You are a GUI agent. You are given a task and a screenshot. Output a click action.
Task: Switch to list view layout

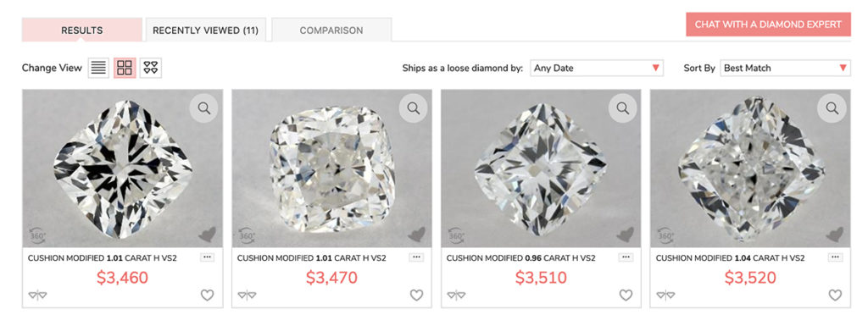(x=98, y=68)
